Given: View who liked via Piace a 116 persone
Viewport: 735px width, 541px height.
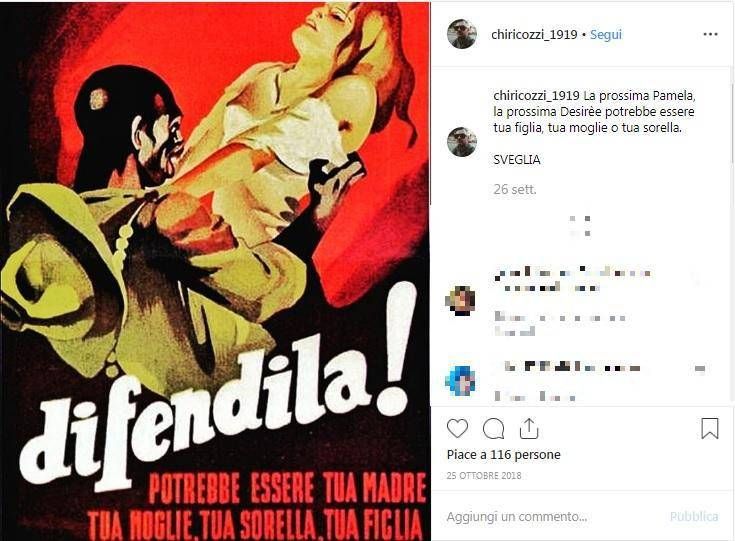Looking at the screenshot, I should [503, 455].
